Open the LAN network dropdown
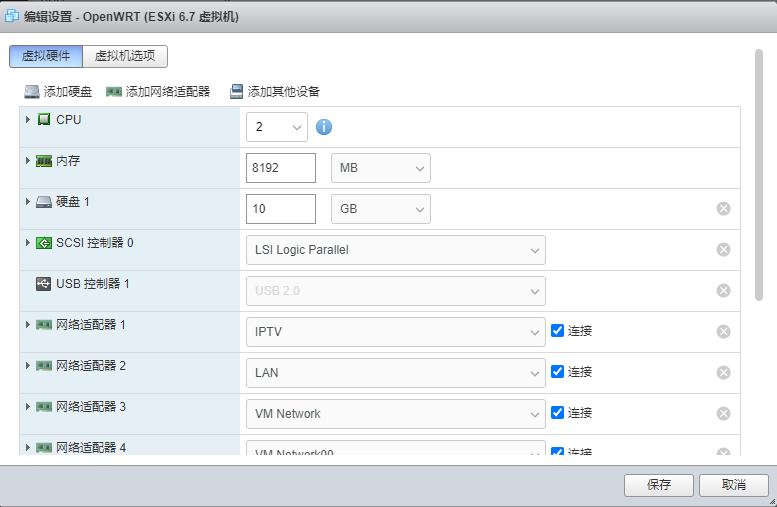This screenshot has height=507, width=777. pyautogui.click(x=395, y=373)
